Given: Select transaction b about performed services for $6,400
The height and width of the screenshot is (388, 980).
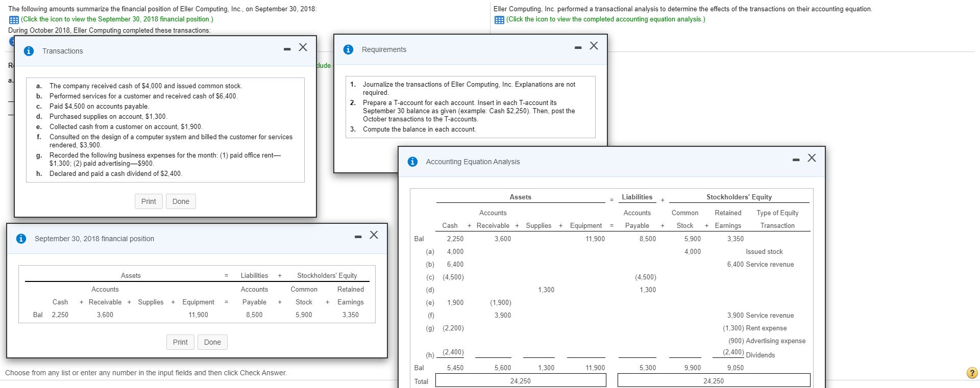Looking at the screenshot, I should click(143, 96).
